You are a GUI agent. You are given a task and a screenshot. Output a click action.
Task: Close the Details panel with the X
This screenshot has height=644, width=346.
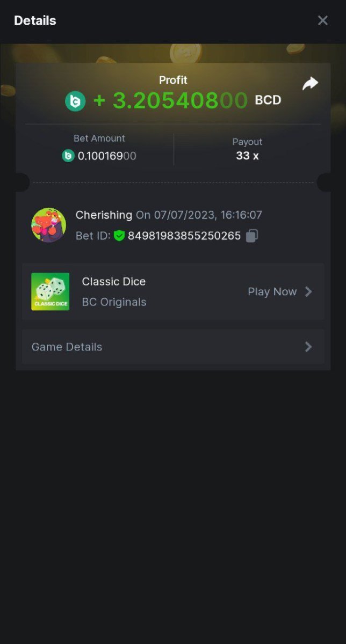point(322,20)
